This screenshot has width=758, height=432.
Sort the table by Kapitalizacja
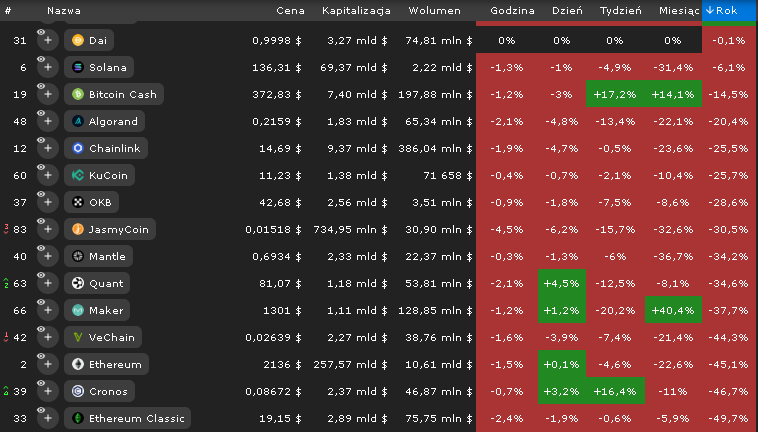(x=356, y=11)
